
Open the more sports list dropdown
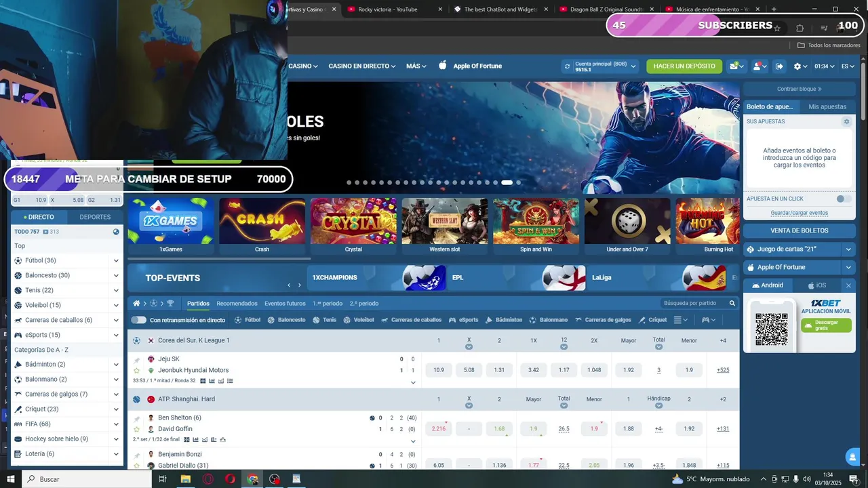pos(680,320)
